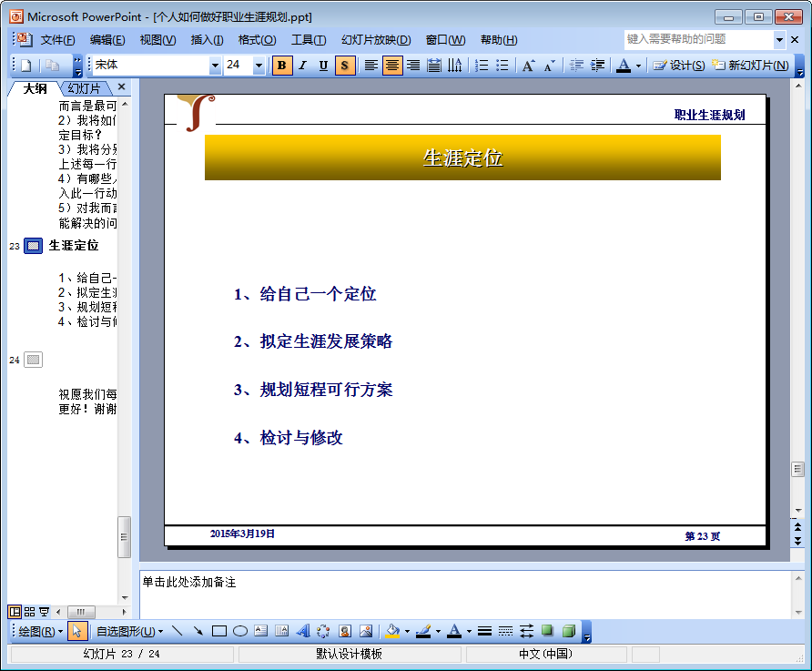Viewport: 812px width, 671px height.
Task: Align text left
Action: pyautogui.click(x=370, y=66)
